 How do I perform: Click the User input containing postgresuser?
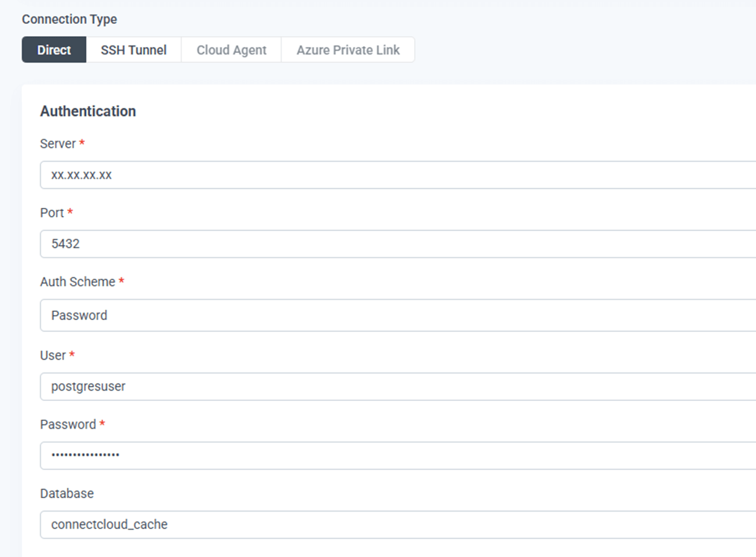coord(395,386)
